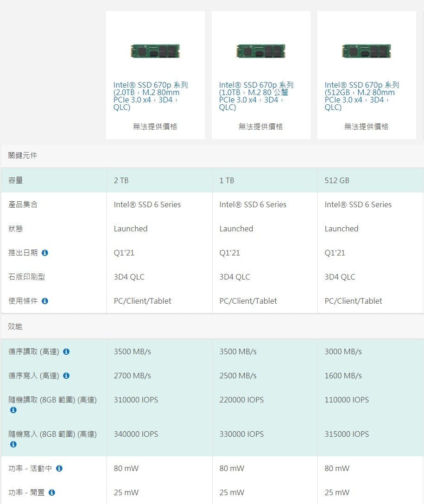Click 2700 MB/s sequential write value
Viewport: 424px width, 504px height.
[x=133, y=376]
